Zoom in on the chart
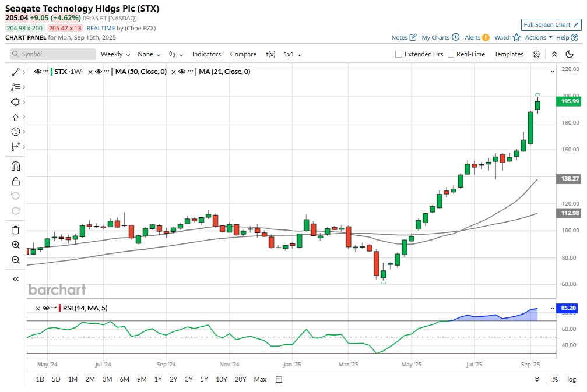Viewport: 587px width, 392px height. (x=16, y=245)
